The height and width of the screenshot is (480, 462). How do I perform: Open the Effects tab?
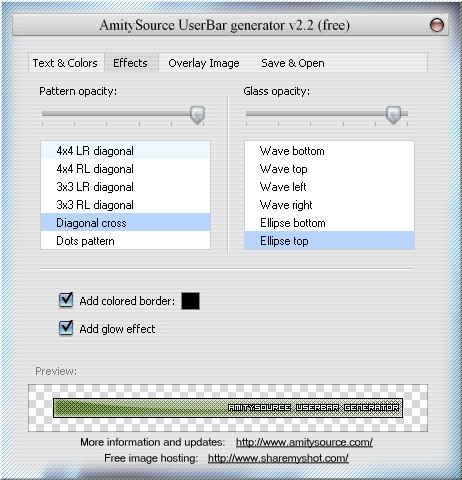click(x=130, y=63)
